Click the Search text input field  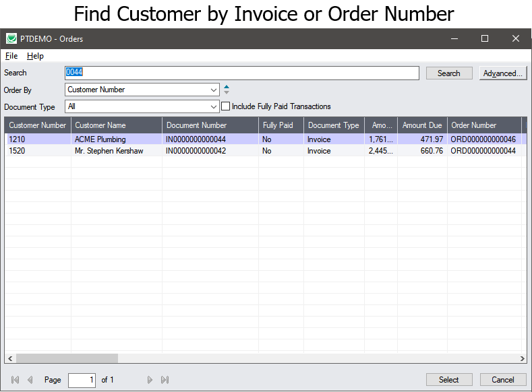click(x=243, y=73)
